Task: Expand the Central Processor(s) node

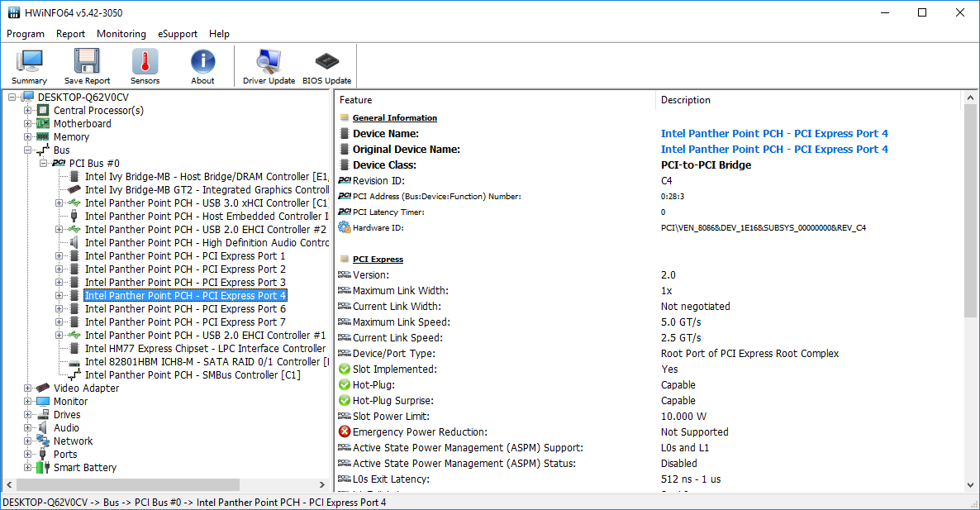Action: click(x=27, y=111)
